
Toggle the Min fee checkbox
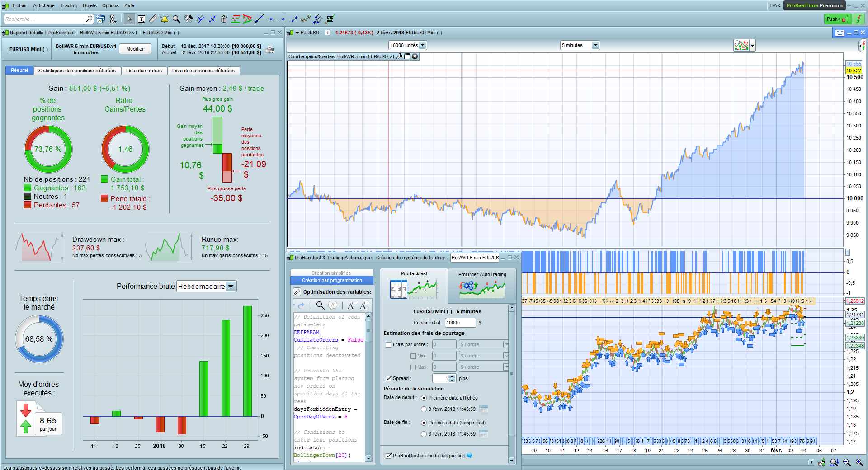(x=413, y=356)
